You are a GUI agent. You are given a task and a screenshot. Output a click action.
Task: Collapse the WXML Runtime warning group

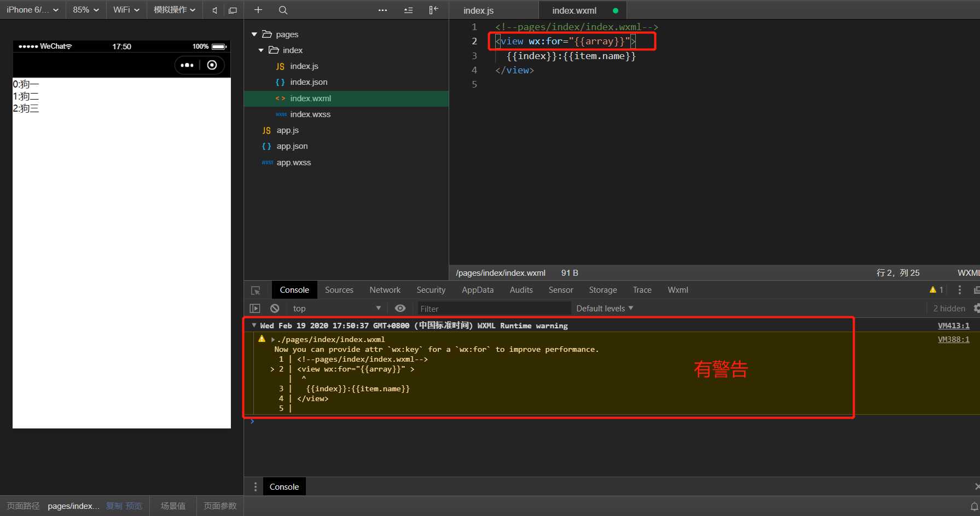coord(254,326)
